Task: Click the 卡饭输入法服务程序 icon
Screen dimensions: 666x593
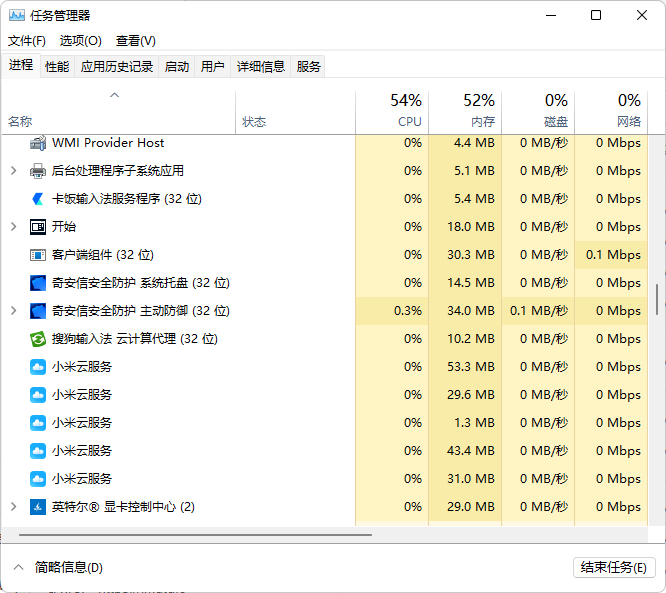Action: click(x=38, y=199)
